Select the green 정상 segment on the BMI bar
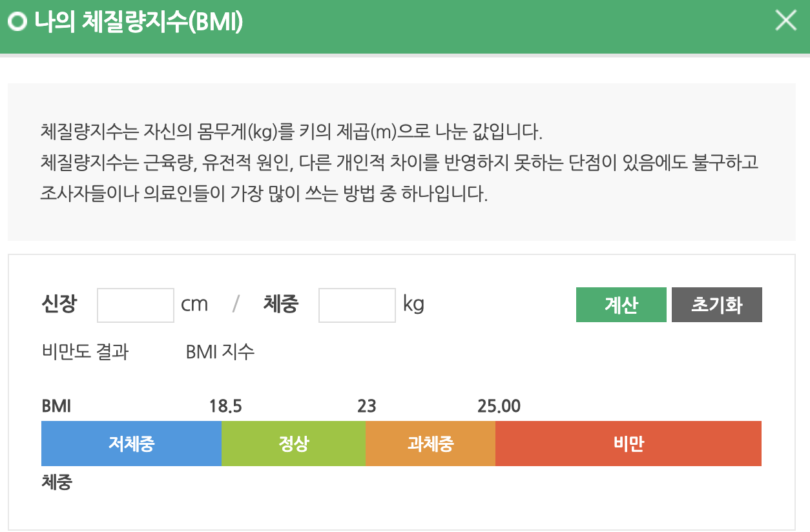Viewport: 810px width, 532px height. pos(294,443)
